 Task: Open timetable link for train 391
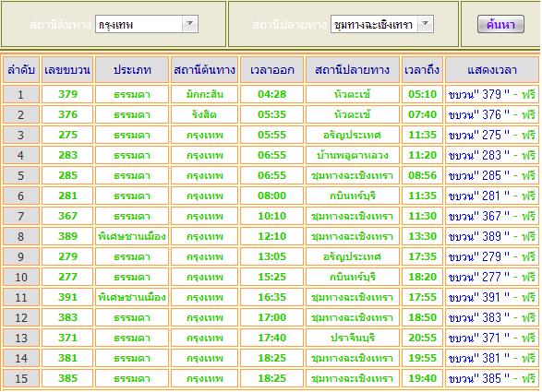pyautogui.click(x=492, y=297)
